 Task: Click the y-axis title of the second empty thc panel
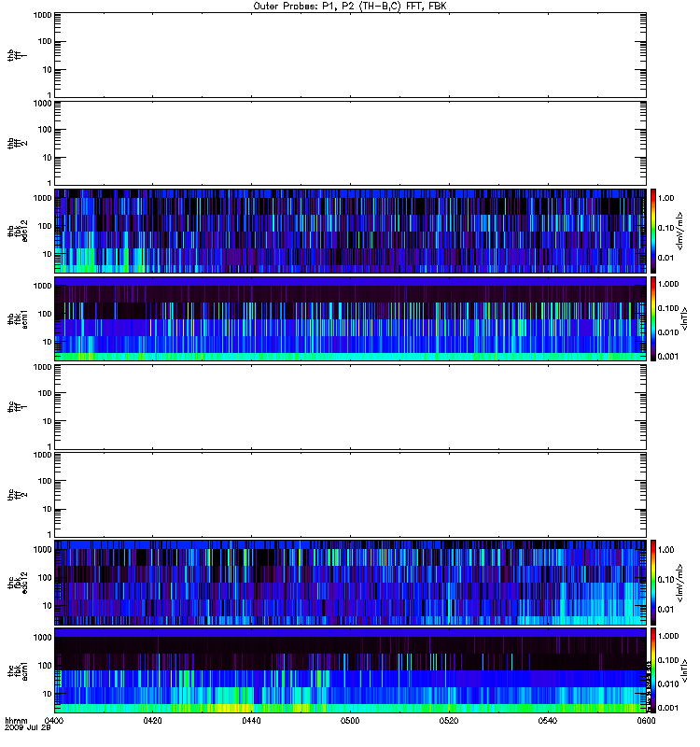point(18,495)
